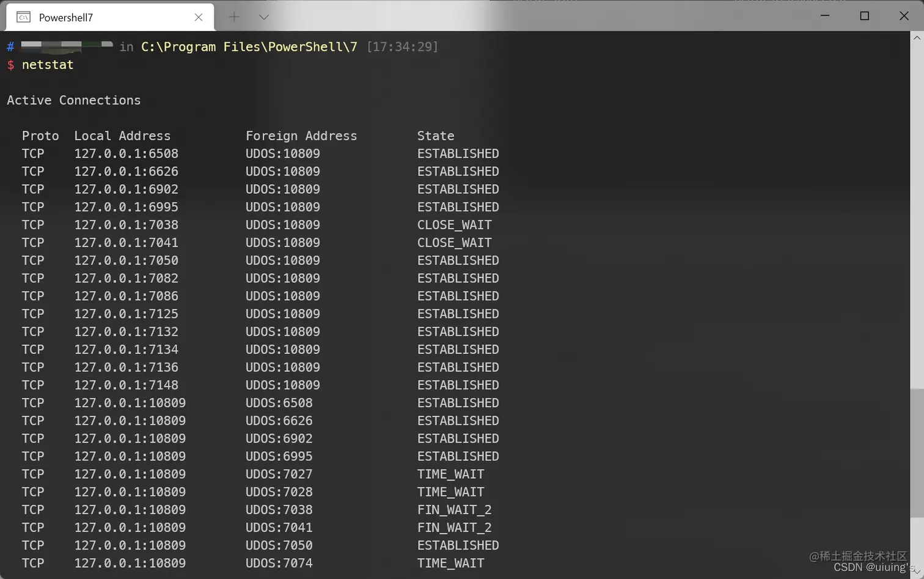Click local address 127.0.0.1:7125
This screenshot has width=924, height=579.
point(127,314)
